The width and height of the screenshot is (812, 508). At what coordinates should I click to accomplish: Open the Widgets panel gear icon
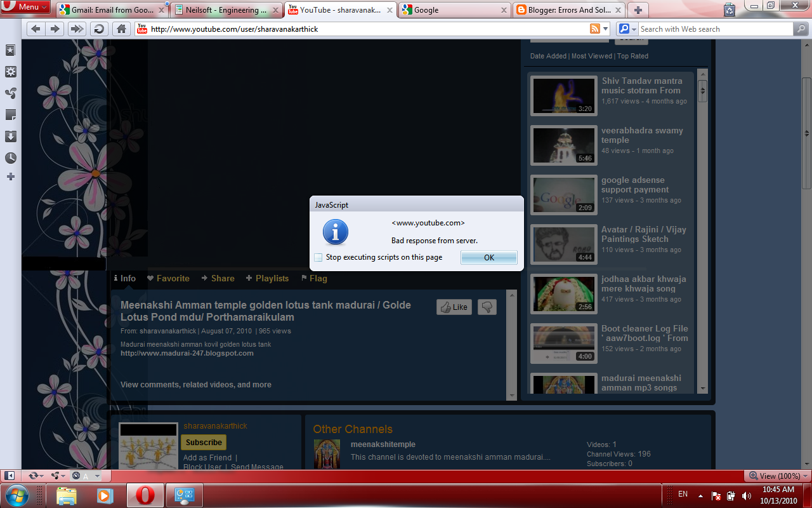coord(11,72)
